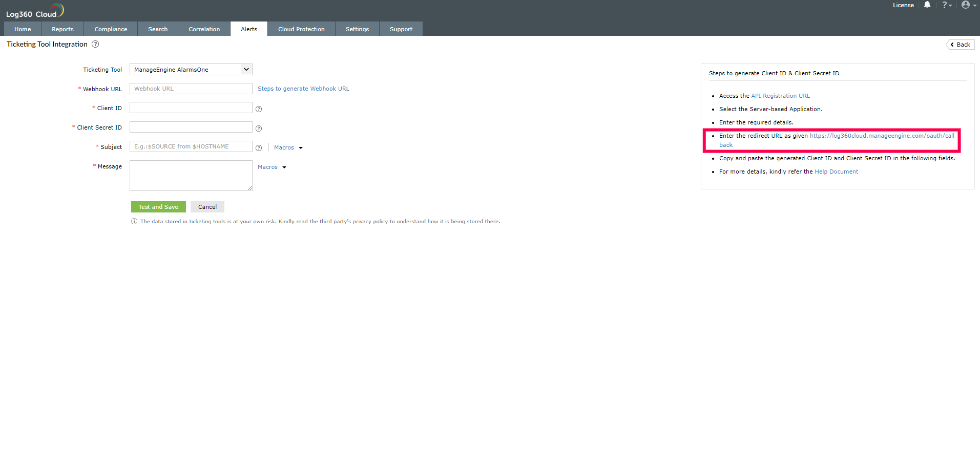Click the Webhook URL input field
The width and height of the screenshot is (980, 470).
(191, 89)
